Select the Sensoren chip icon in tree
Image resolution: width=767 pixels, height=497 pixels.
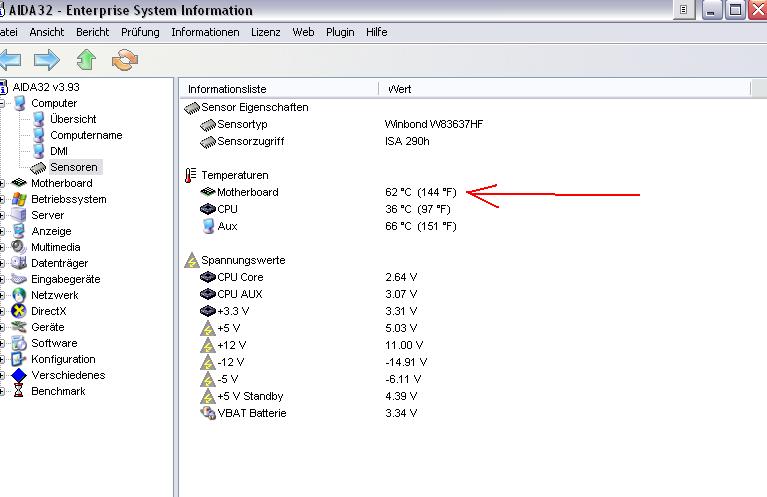pos(38,168)
